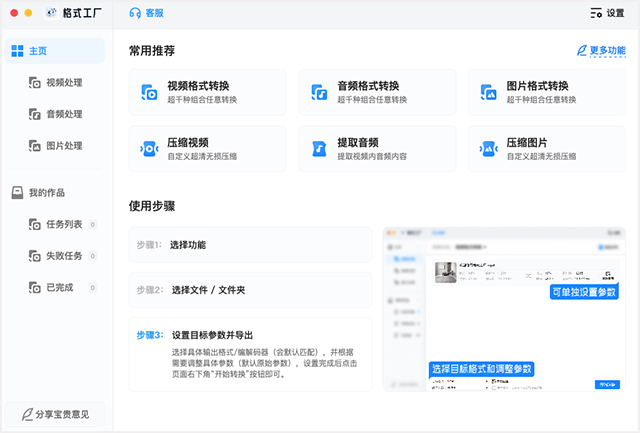Click the feather icon beside 更多功能
The image size is (640, 433).
(582, 51)
